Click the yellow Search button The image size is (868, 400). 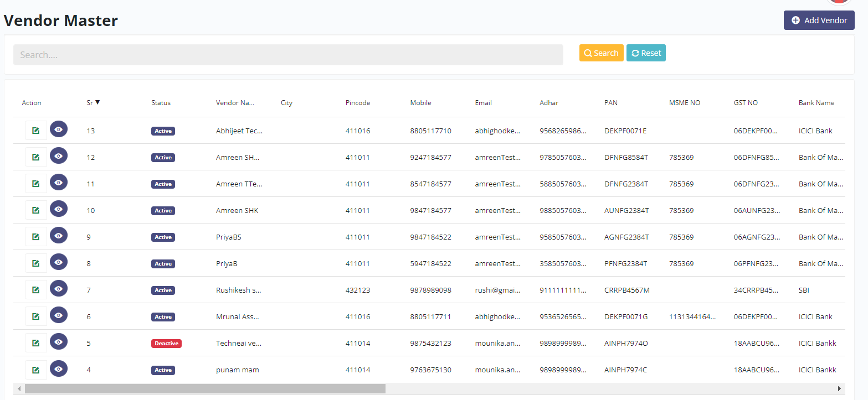[x=601, y=53]
